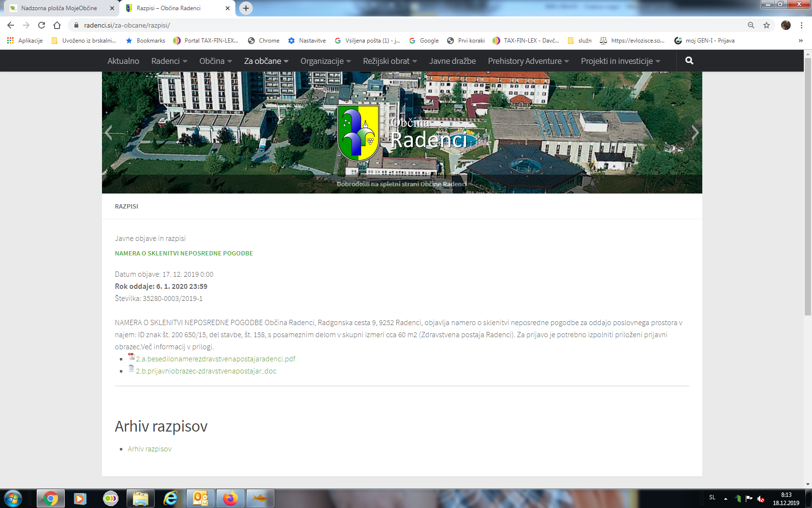Viewport: 812px width, 508px height.
Task: Click the NAMERA O SKLENITVI NEPOSREDNE POGODBE heading link
Action: 184,253
